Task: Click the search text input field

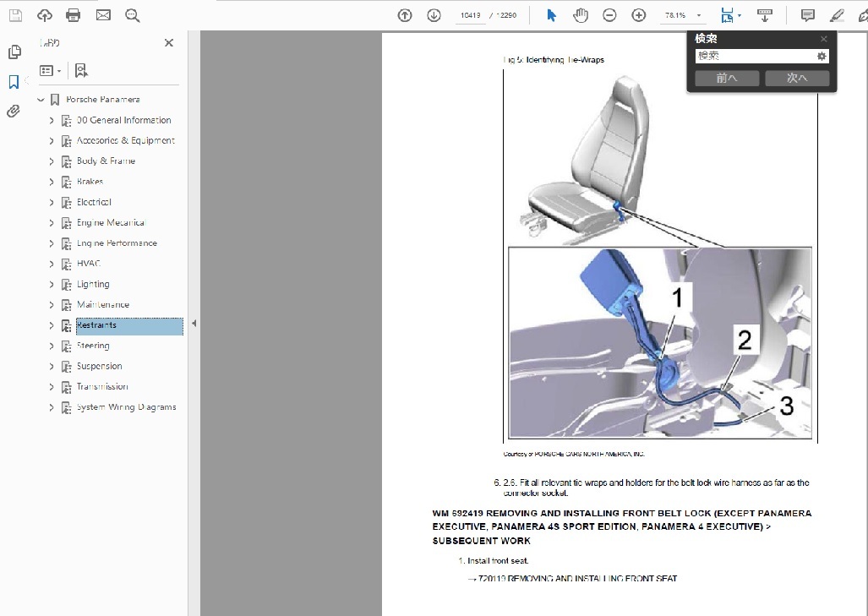Action: coord(754,56)
